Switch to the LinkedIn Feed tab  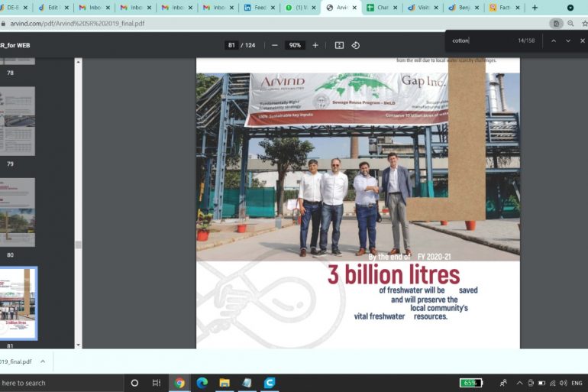[260, 8]
